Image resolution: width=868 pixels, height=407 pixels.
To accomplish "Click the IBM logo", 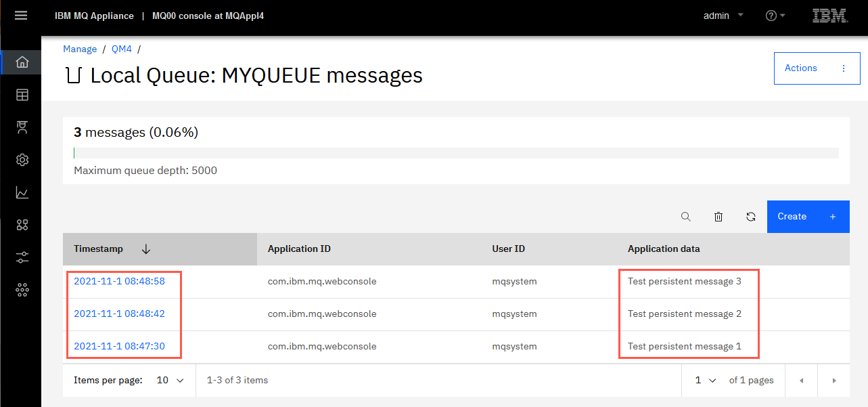I will coord(831,16).
